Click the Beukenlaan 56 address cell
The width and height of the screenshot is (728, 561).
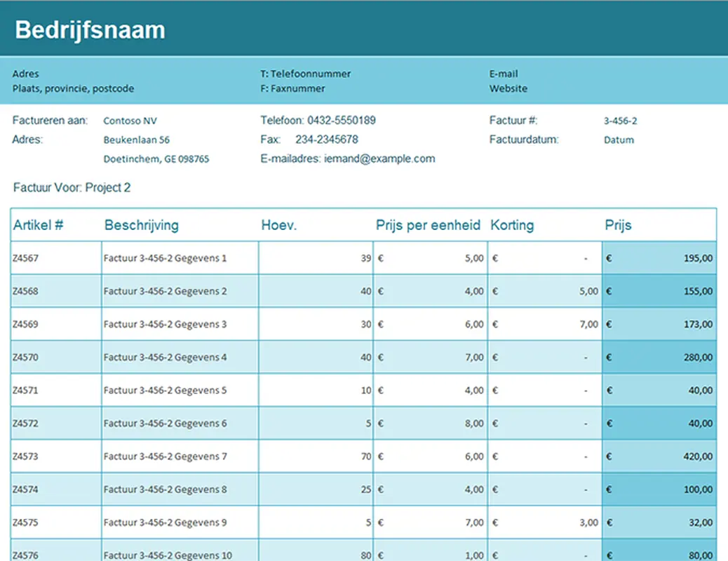click(x=139, y=140)
